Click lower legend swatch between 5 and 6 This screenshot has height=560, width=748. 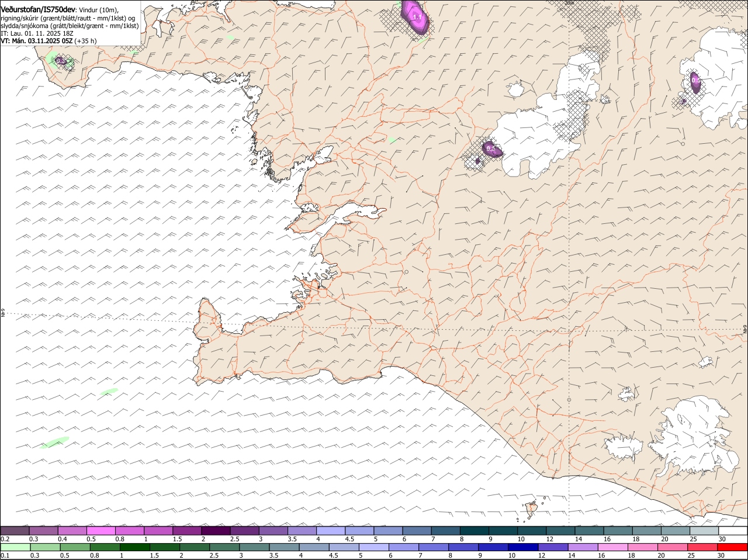(x=373, y=547)
